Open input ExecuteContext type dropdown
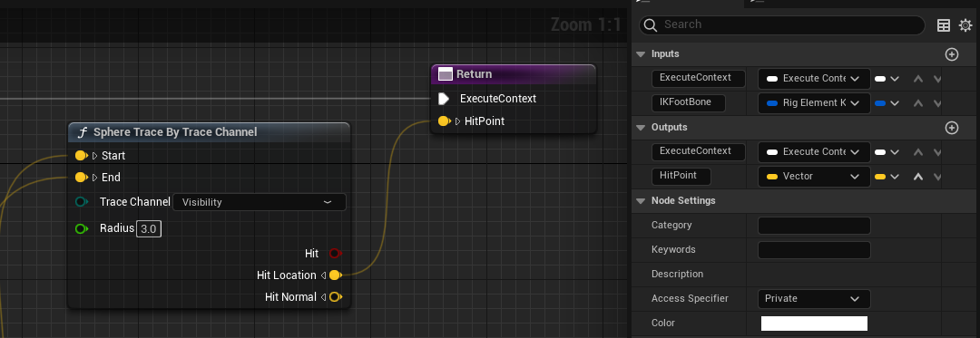980x338 pixels. pos(814,79)
